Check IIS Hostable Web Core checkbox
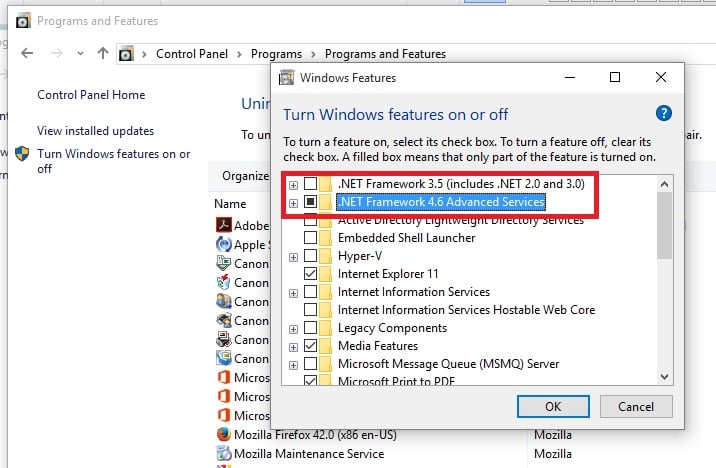 [311, 310]
